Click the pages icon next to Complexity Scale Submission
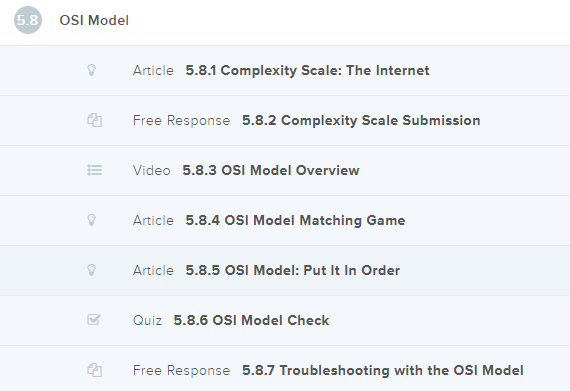The image size is (570, 391). (95, 120)
